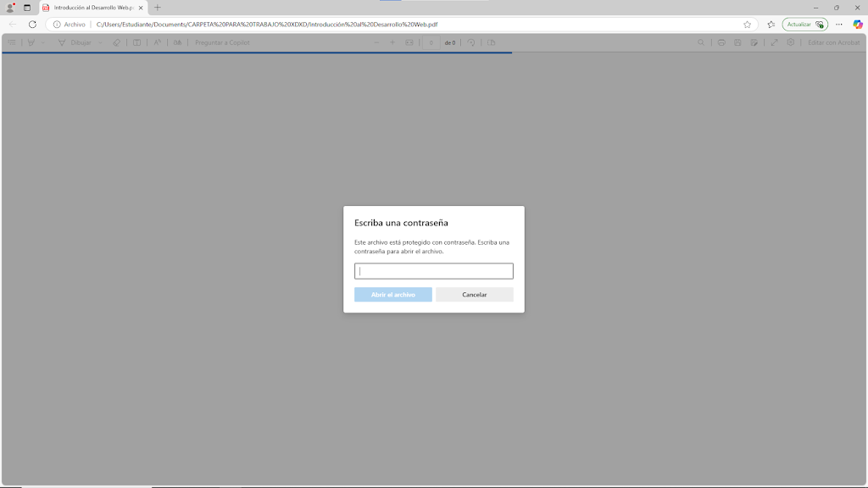
Task: Click the Copilot icon in browser toolbar
Action: [x=857, y=25]
